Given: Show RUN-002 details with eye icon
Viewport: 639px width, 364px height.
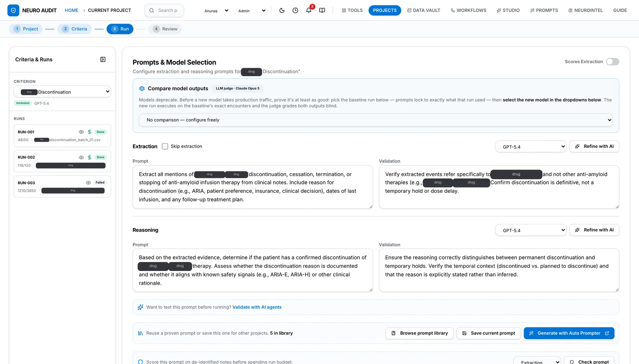Looking at the screenshot, I should 81,157.
